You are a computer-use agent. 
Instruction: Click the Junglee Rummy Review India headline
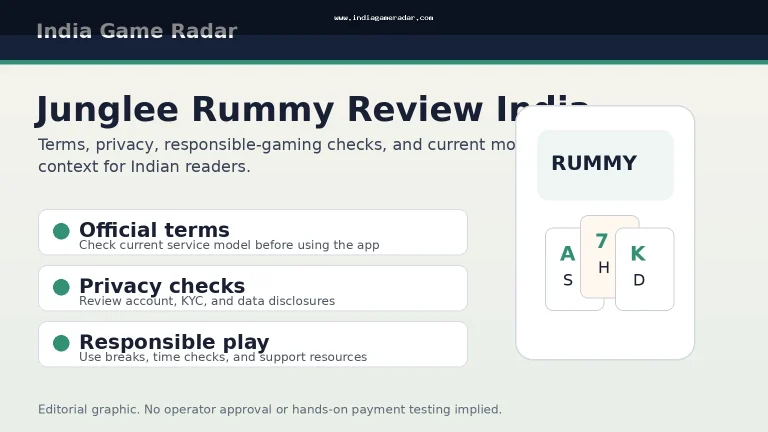pos(312,110)
